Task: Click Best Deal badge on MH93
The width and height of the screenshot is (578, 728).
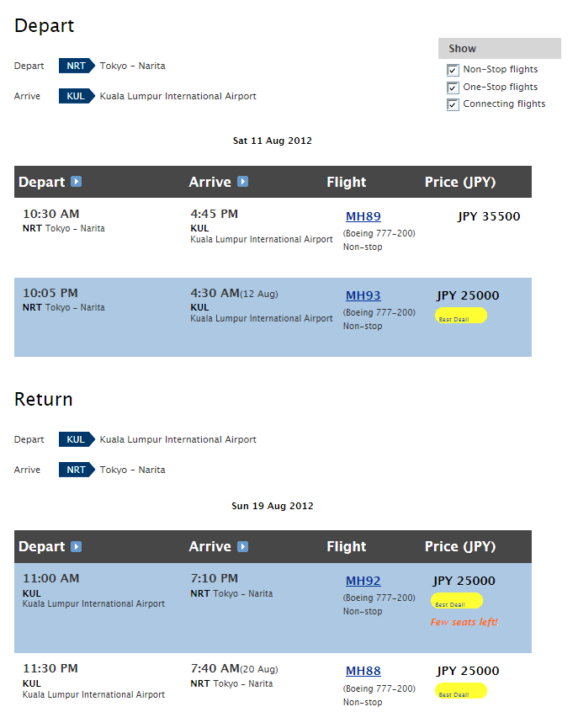Action: [461, 316]
